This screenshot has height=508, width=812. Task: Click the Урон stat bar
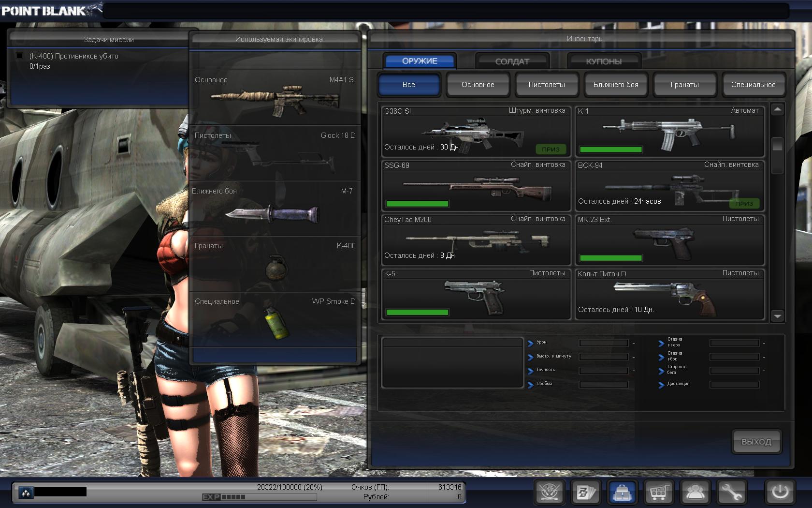point(604,343)
